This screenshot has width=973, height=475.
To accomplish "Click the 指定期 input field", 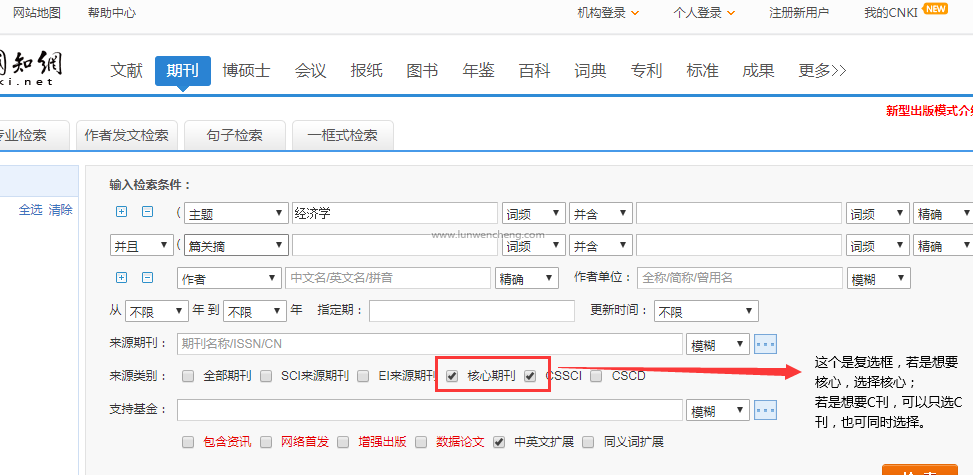I will coord(472,310).
